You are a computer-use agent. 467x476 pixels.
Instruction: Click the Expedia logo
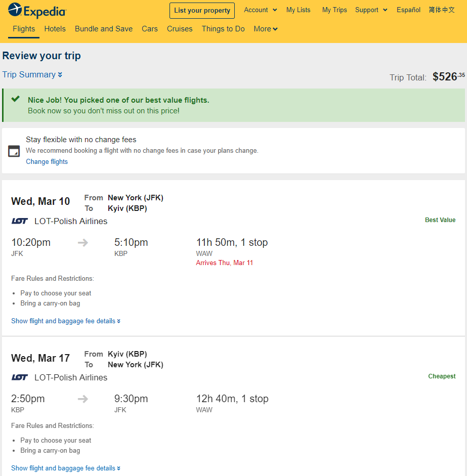pos(37,11)
